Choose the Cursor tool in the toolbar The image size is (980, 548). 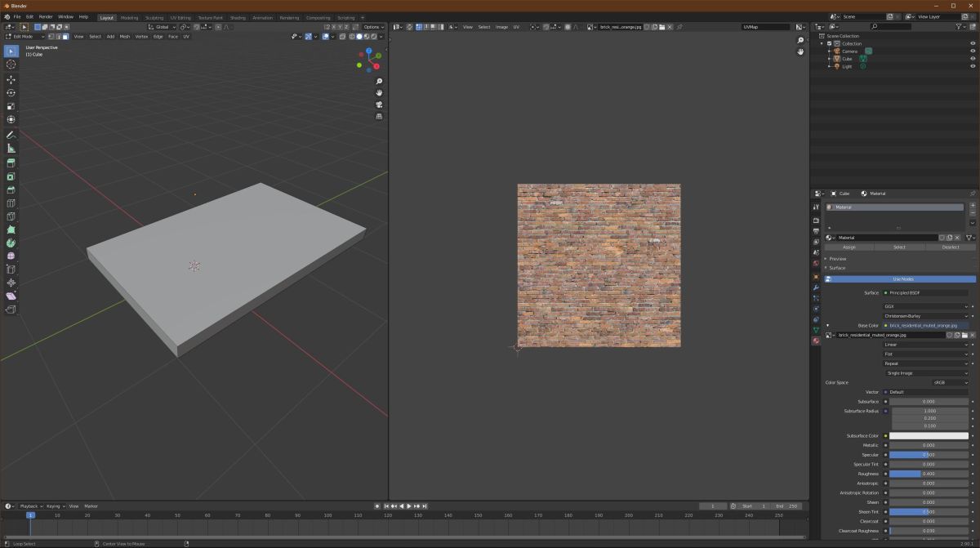pyautogui.click(x=11, y=65)
